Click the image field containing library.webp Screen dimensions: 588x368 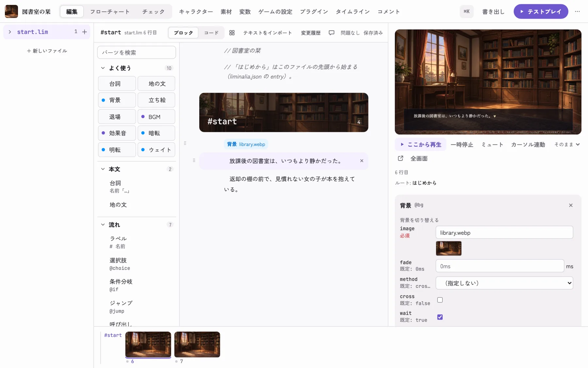[504, 233]
